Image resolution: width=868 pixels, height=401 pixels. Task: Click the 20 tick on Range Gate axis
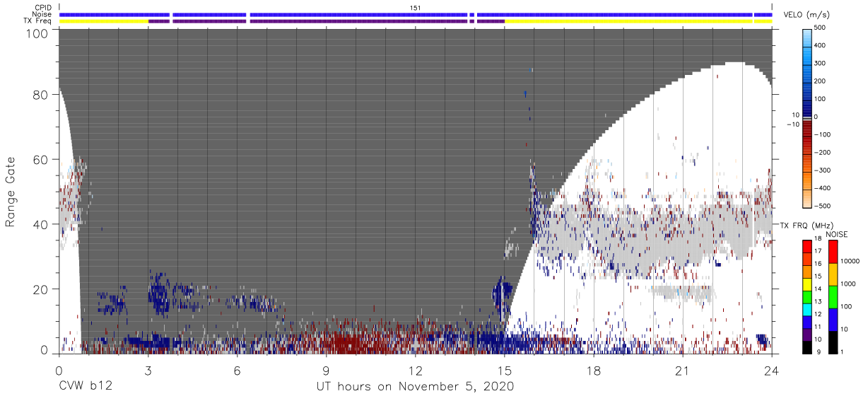coord(41,289)
